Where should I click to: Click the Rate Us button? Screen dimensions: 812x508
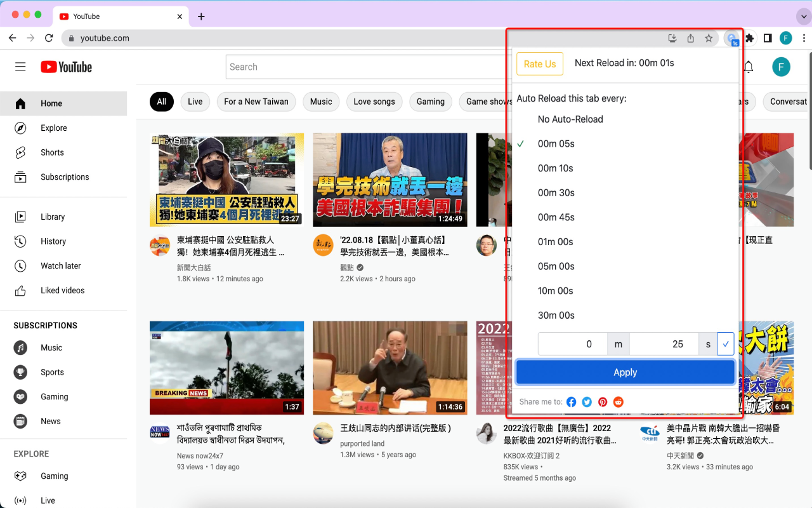click(539, 63)
